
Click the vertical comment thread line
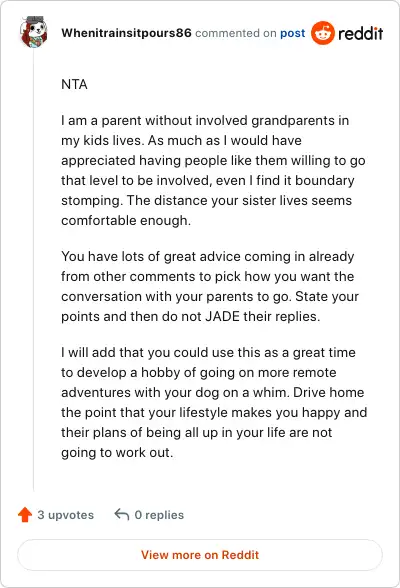pos(34,270)
